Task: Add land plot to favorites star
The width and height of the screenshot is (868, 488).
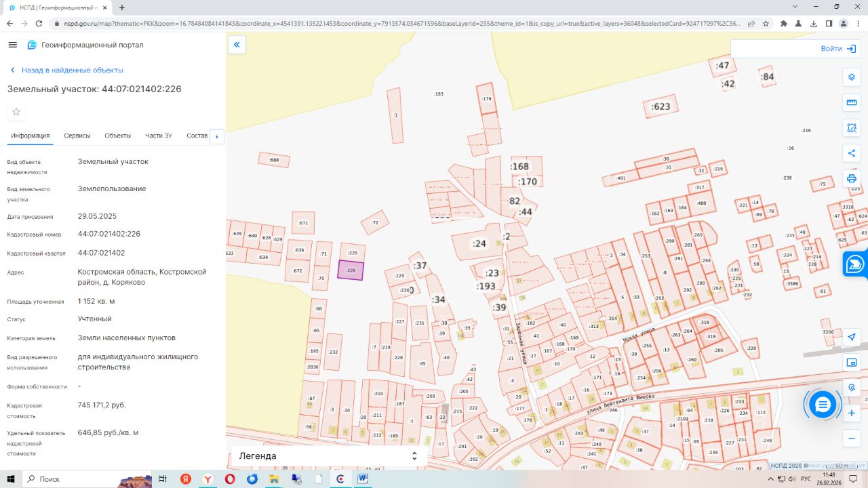Action: point(16,112)
